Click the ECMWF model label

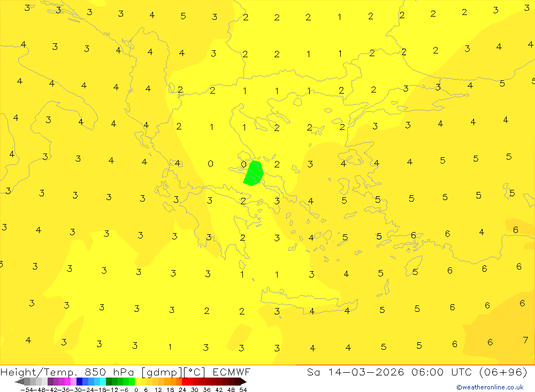232,372
